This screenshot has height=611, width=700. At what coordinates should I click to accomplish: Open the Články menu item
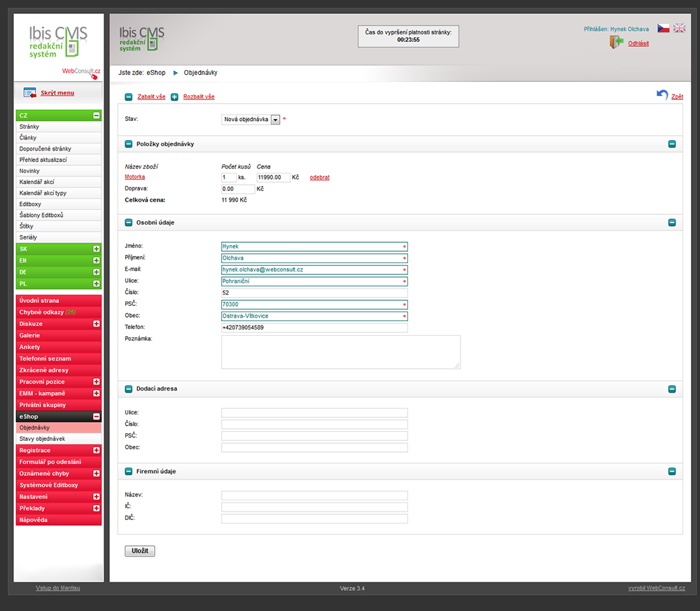59,138
